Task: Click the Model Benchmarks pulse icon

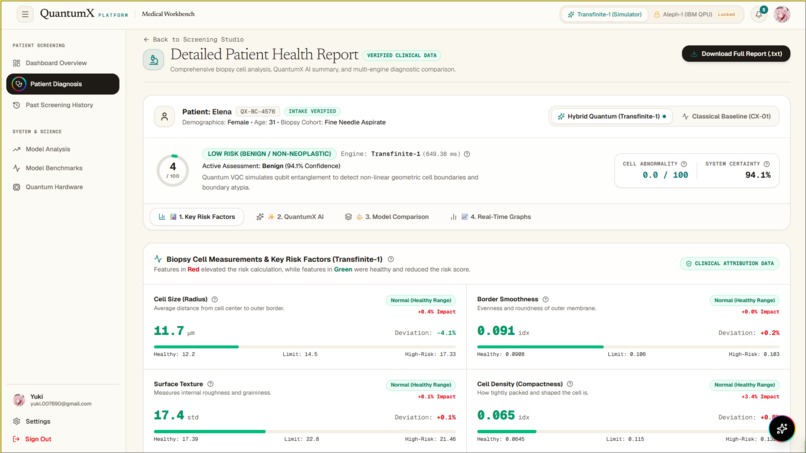Action: click(x=16, y=168)
